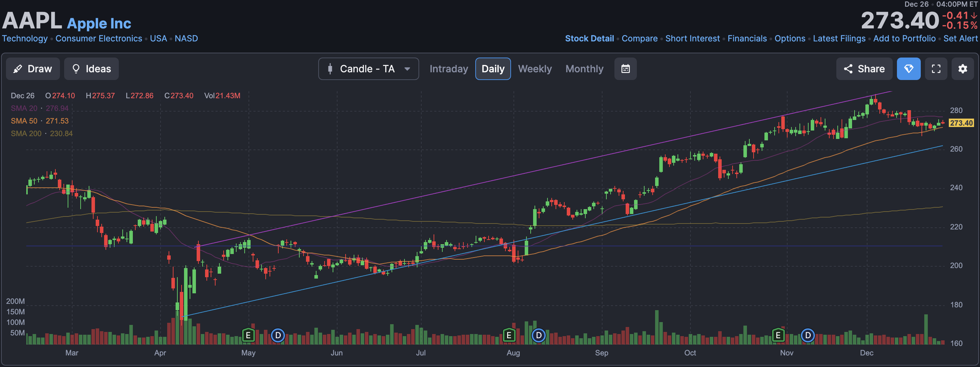
Task: Click the 273.40 price tag on axis
Action: tap(961, 123)
